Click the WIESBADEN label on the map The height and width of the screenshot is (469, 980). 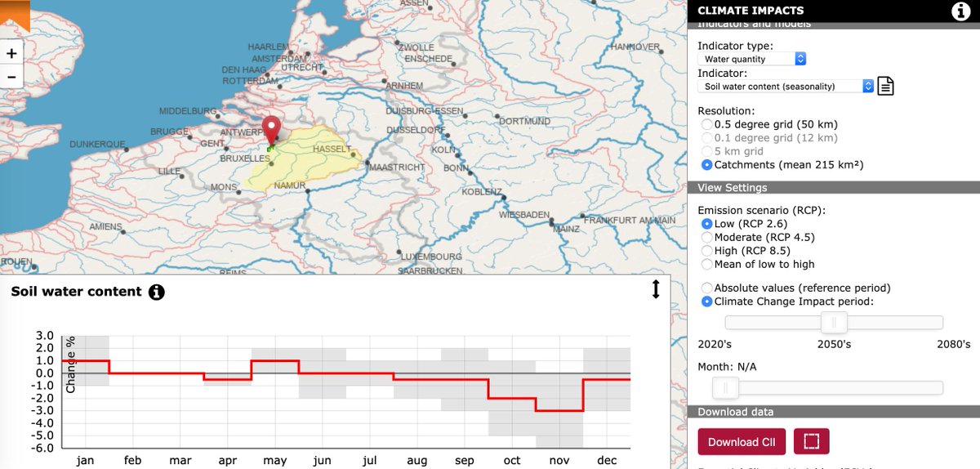pos(526,214)
